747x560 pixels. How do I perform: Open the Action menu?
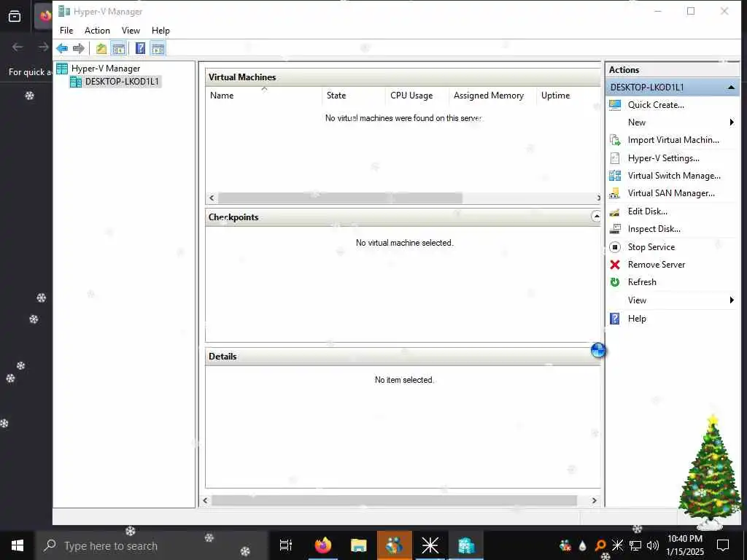click(x=97, y=31)
